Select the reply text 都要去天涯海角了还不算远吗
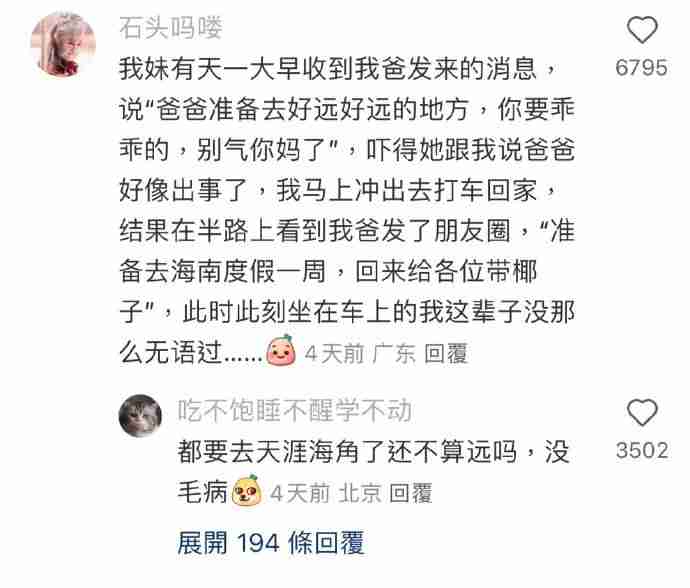 point(347,452)
